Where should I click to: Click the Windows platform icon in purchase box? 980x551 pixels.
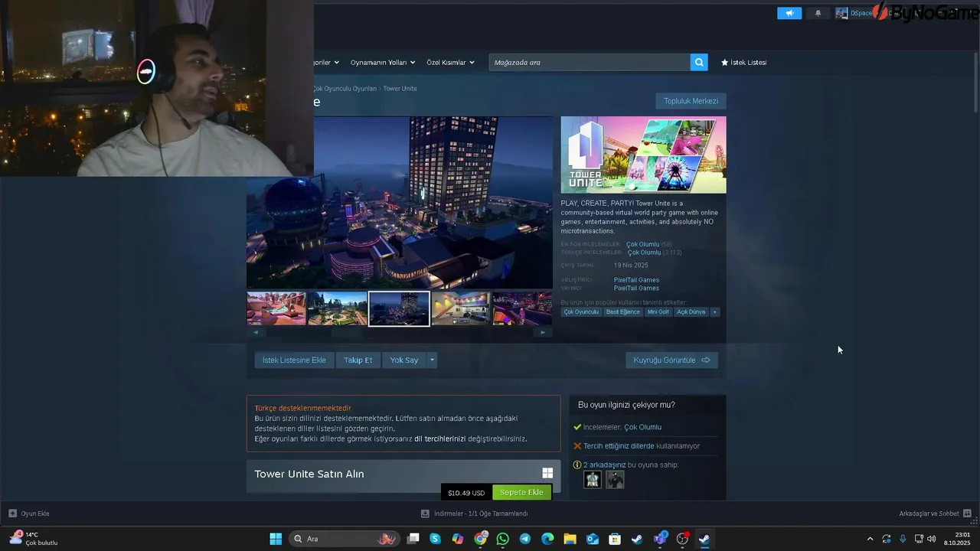[x=547, y=473]
